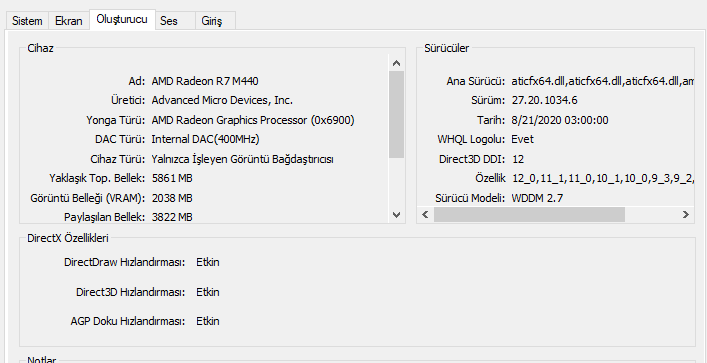
Task: Click driver version 27.20.1034.6
Action: pyautogui.click(x=544, y=100)
